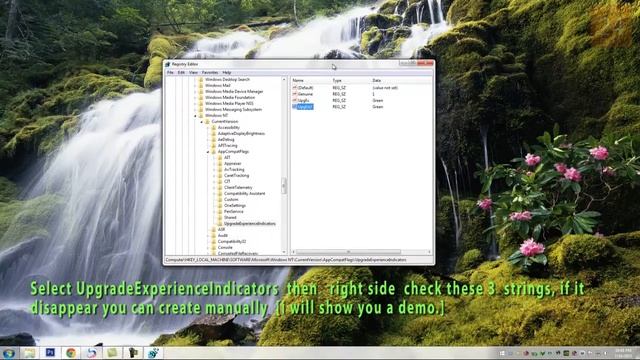Click the Registry Editor title bar icon

pyautogui.click(x=168, y=64)
